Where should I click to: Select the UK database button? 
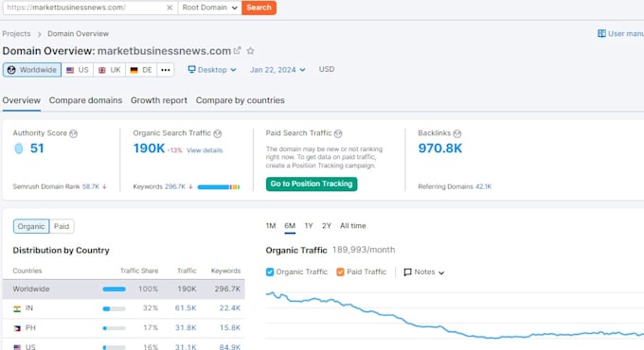109,70
